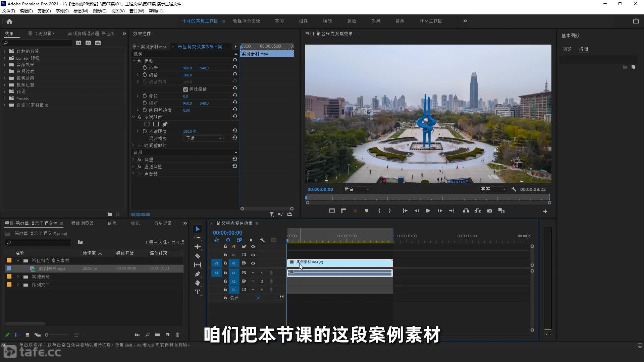
Task: Click the ellipse mask tool under Opacity
Action: point(147,124)
